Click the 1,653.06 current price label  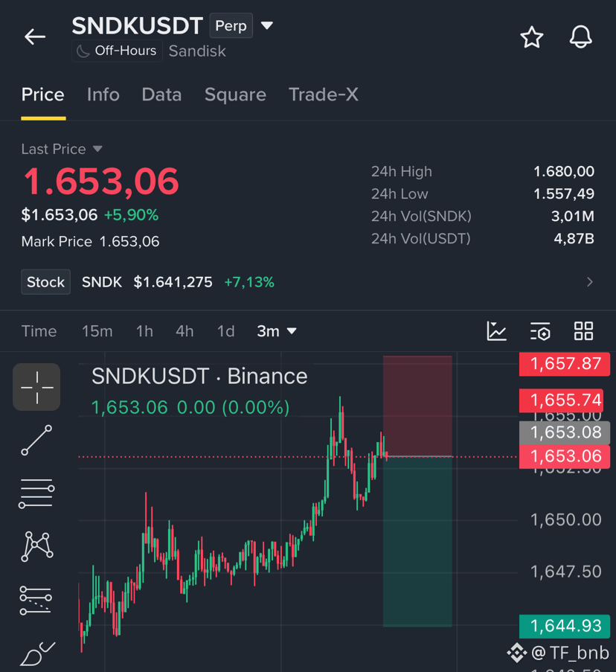pyautogui.click(x=565, y=456)
